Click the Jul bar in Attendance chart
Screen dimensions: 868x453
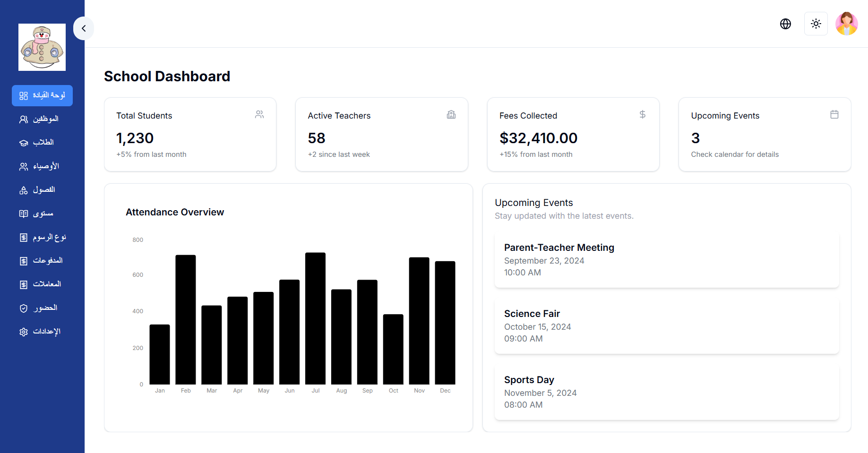[315, 318]
